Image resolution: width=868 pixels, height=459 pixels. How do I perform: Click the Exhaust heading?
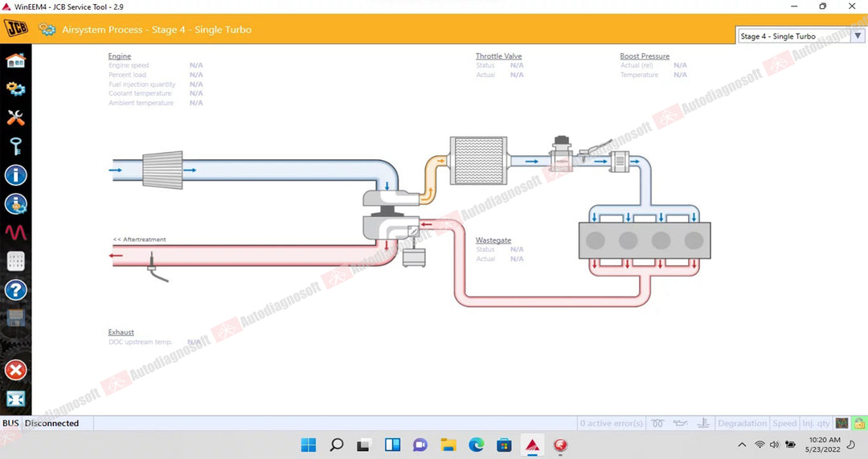pos(121,332)
